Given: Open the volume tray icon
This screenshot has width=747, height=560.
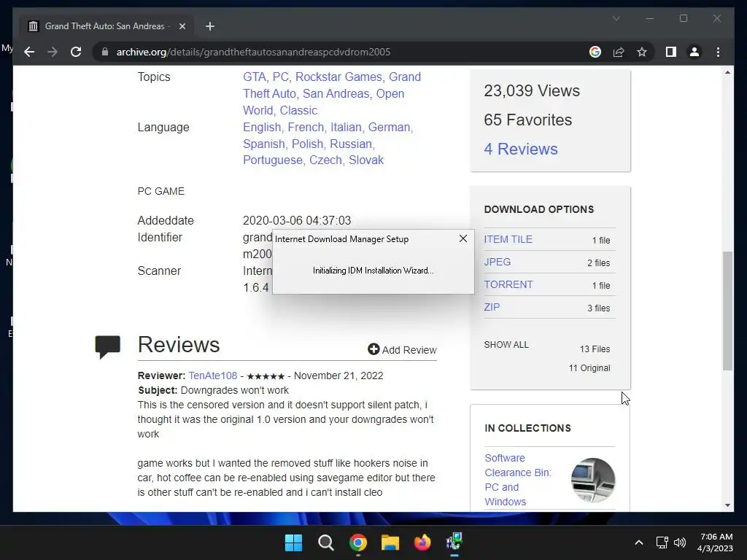Looking at the screenshot, I should tap(680, 542).
